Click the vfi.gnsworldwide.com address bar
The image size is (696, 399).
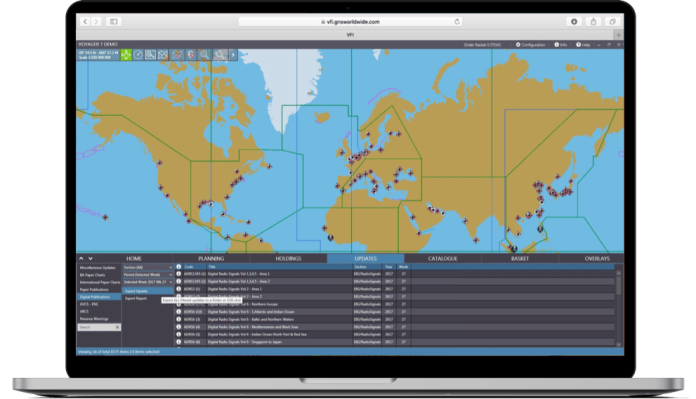(x=350, y=21)
